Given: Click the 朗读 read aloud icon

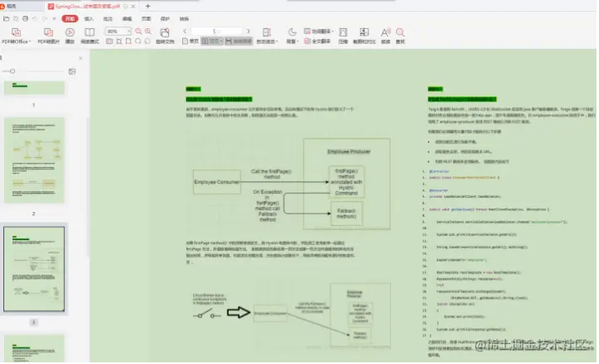Looking at the screenshot, I should pyautogui.click(x=385, y=36).
